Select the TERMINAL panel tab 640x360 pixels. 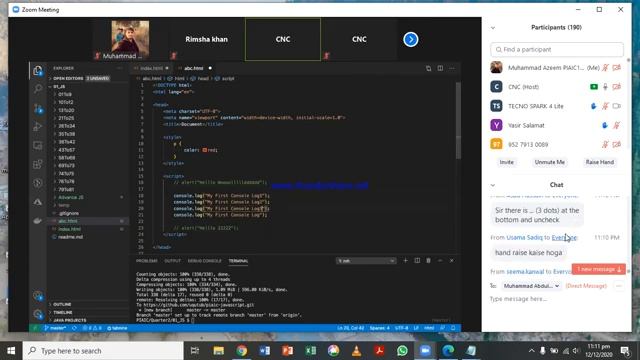pyautogui.click(x=238, y=261)
